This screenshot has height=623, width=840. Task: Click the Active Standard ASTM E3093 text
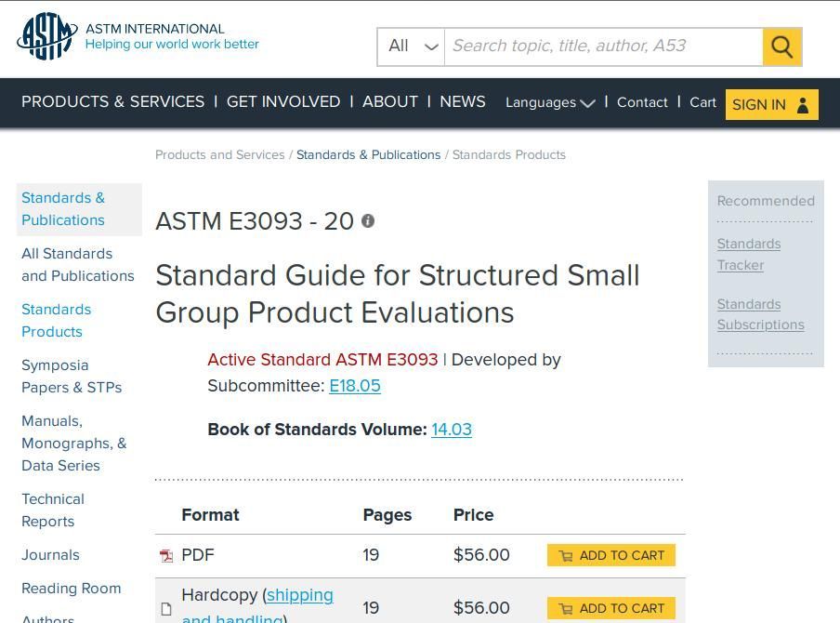[x=322, y=360]
